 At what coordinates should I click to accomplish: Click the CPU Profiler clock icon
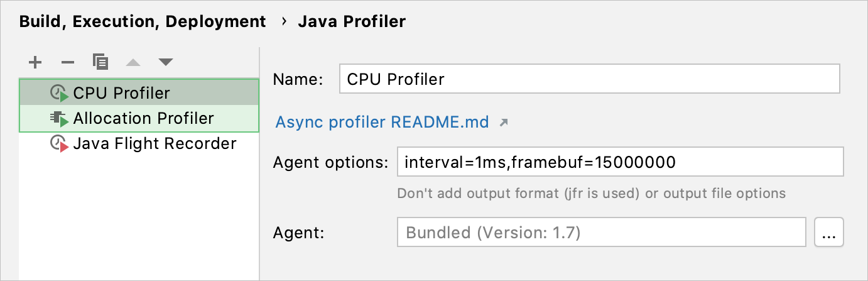click(x=59, y=93)
